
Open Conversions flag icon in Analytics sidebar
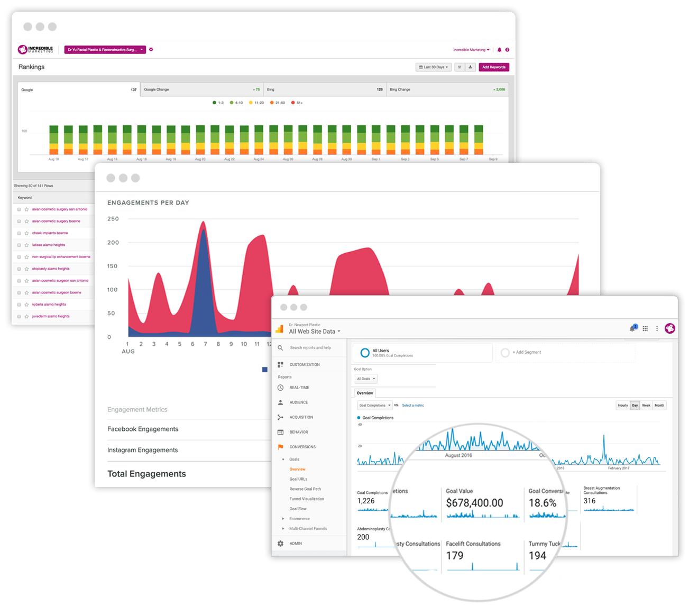click(280, 447)
